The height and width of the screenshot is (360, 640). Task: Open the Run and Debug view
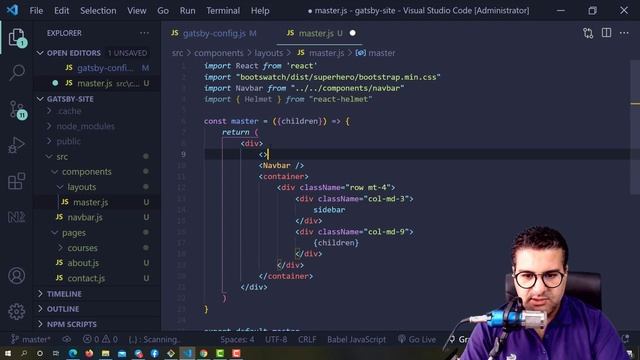pyautogui.click(x=17, y=145)
